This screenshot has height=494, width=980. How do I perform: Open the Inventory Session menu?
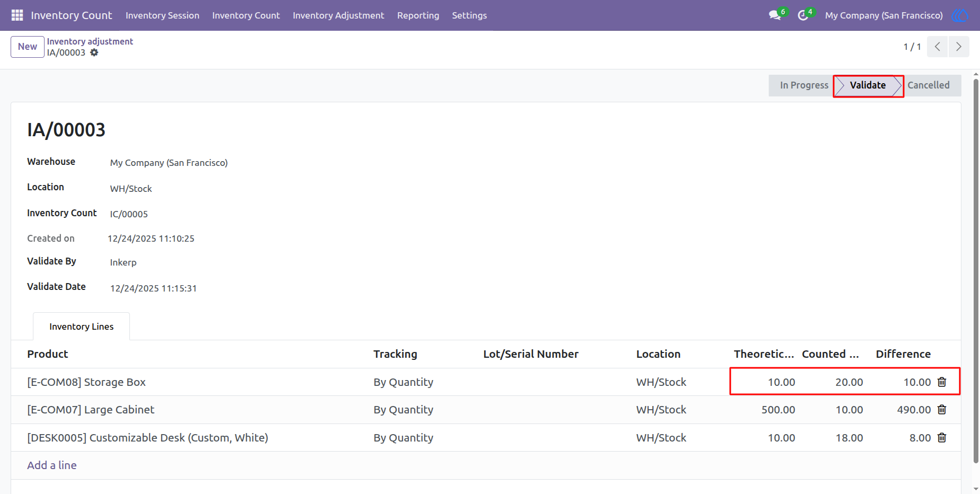pos(162,15)
